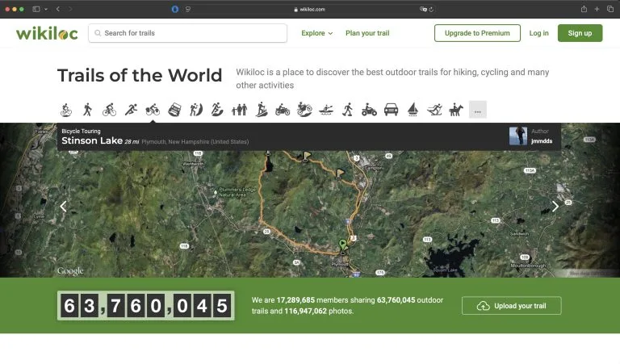This screenshot has height=364, width=620.
Task: Select the 4x4 off-road vehicle icon
Action: click(x=174, y=110)
